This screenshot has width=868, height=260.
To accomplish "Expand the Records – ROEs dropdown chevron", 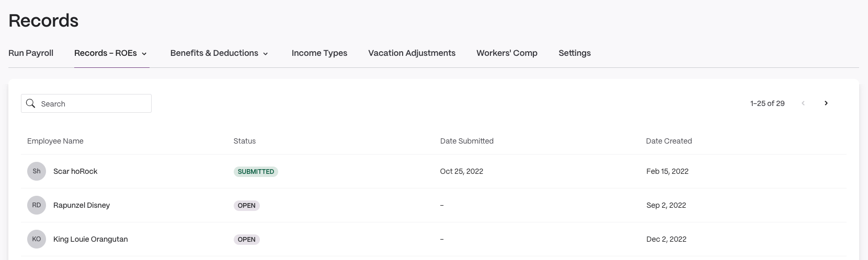I will coord(144,54).
